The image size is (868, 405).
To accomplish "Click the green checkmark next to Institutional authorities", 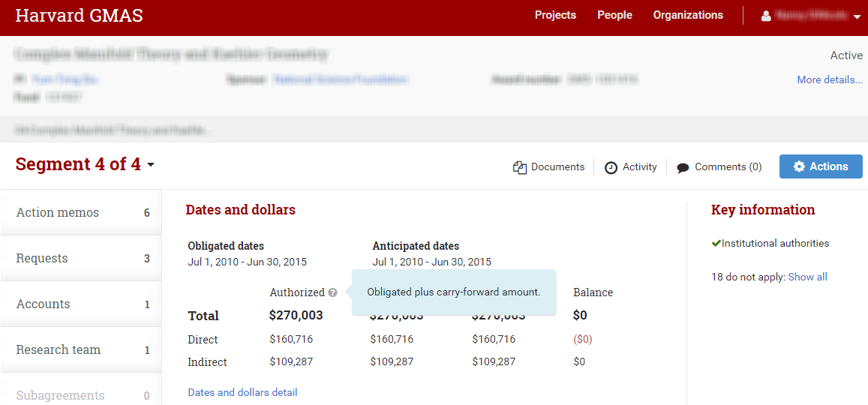I will (716, 243).
